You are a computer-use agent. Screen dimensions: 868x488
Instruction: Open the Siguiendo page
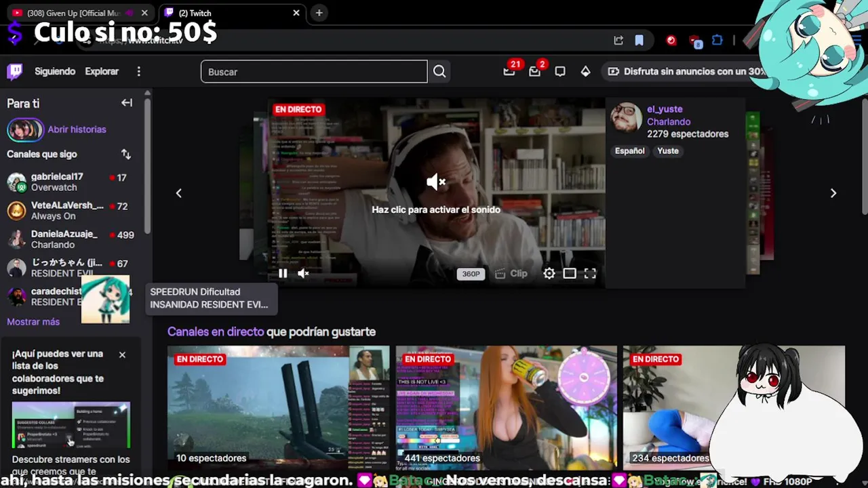pyautogui.click(x=55, y=71)
